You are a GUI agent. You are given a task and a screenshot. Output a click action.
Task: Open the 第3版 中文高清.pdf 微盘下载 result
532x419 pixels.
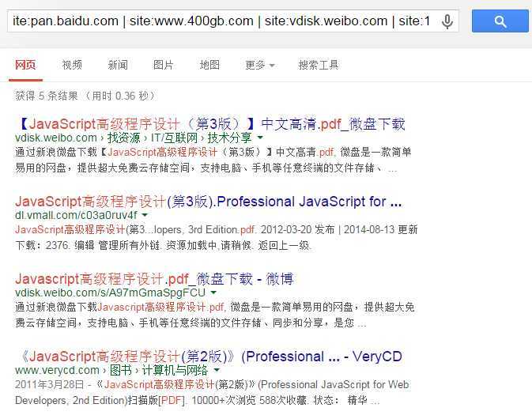(x=210, y=124)
